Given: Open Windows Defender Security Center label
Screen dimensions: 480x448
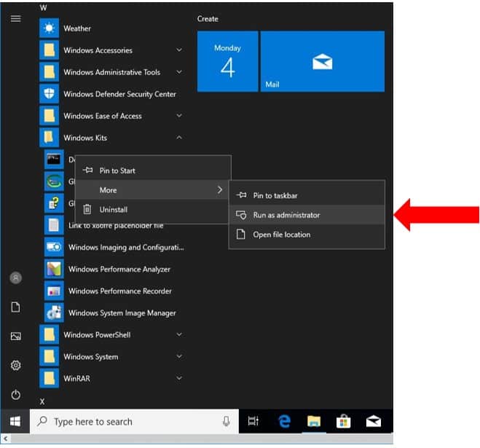Looking at the screenshot, I should [119, 94].
